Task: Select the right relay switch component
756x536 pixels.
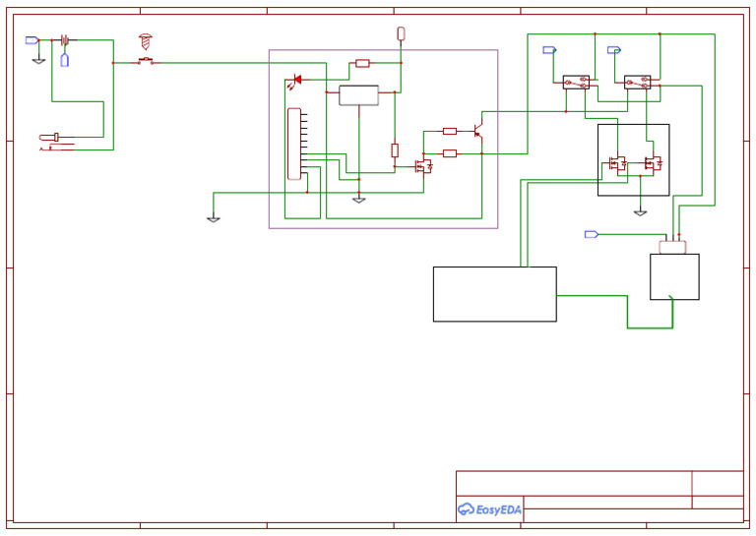Action: pos(638,83)
